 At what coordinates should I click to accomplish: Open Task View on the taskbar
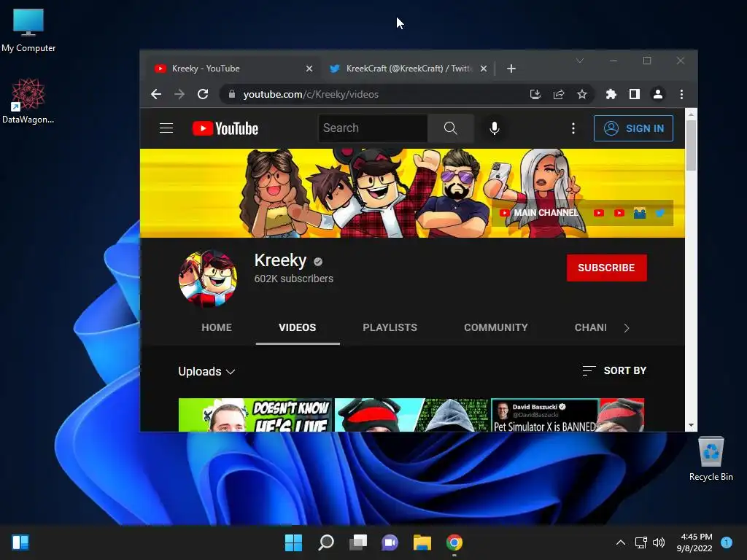click(357, 542)
